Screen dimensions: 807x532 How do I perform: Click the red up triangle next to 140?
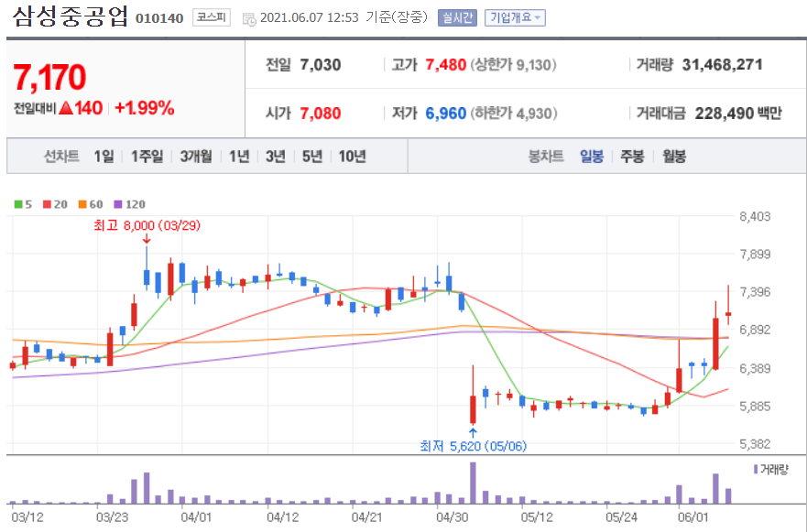65,107
